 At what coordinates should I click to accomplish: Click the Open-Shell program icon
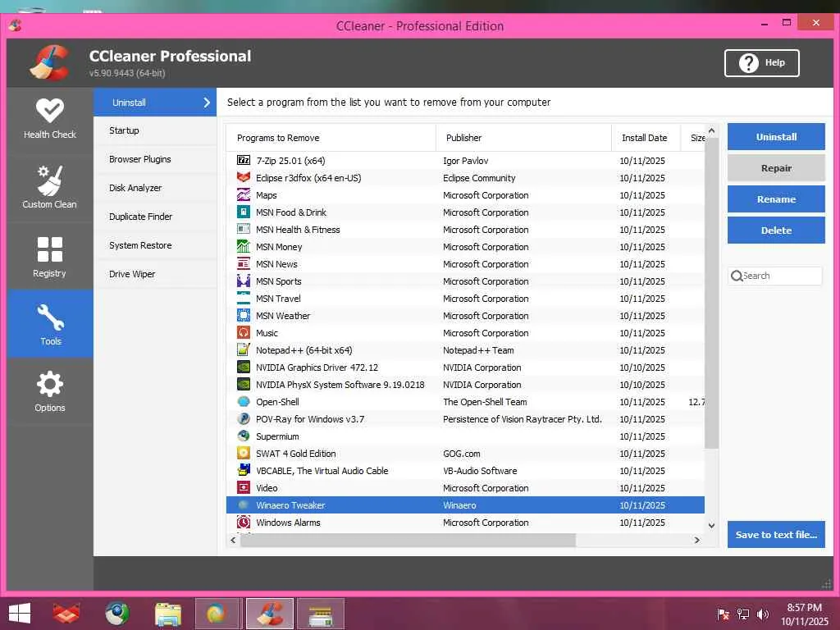(x=243, y=401)
